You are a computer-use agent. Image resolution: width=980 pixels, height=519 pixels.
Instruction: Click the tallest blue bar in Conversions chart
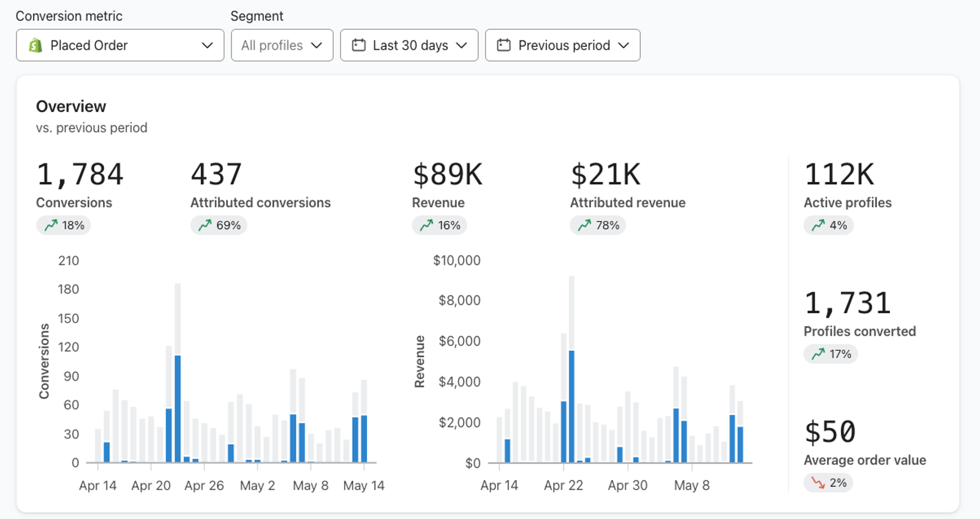click(x=178, y=409)
